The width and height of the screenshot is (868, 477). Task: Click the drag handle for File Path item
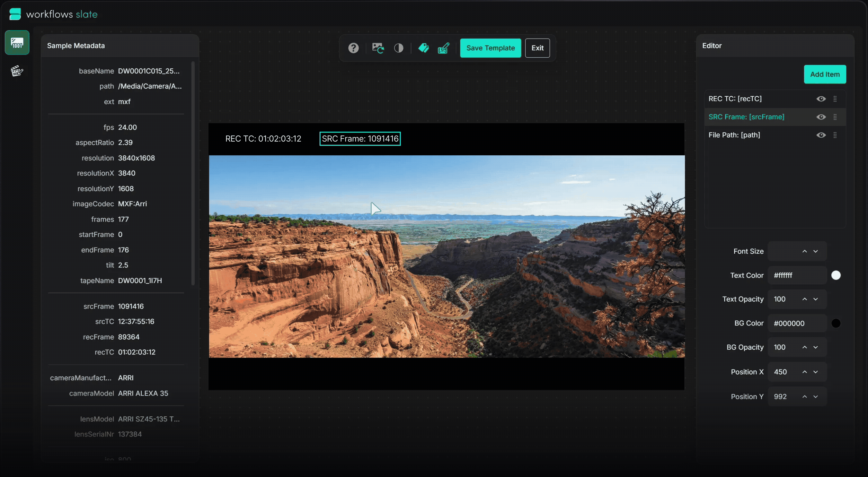point(835,135)
